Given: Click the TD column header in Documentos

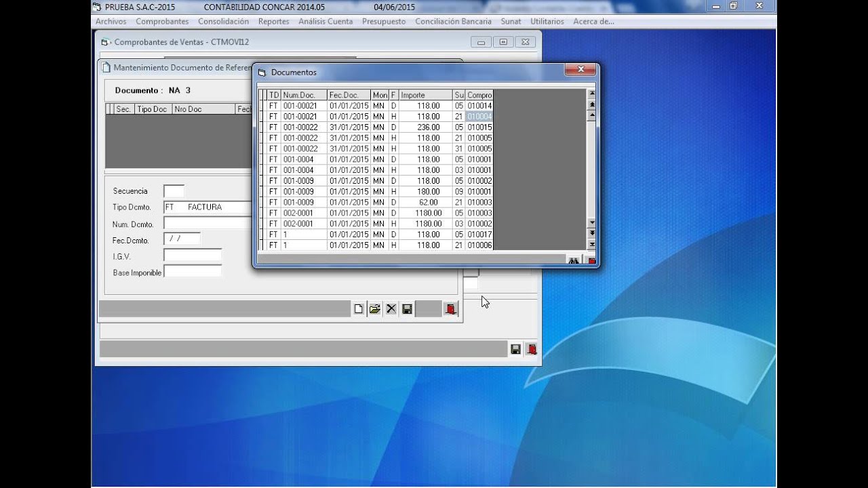Looking at the screenshot, I should point(274,95).
